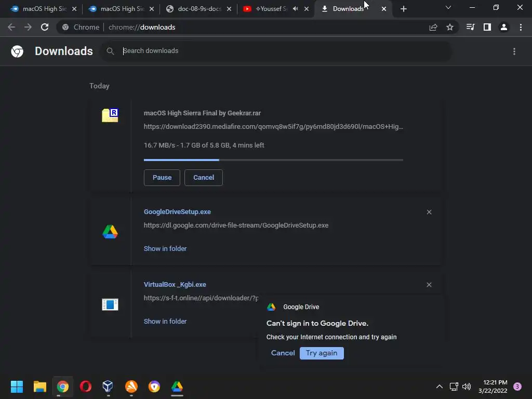The height and width of the screenshot is (399, 532).
Task: Click the s-f-t.online download URL
Action: [201, 298]
